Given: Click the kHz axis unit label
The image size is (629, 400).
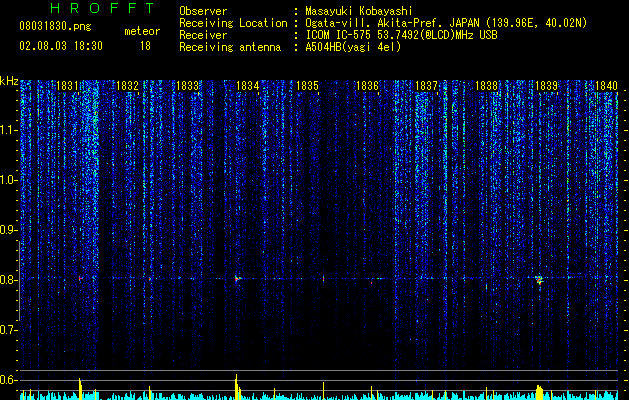Looking at the screenshot, I should [x=9, y=81].
